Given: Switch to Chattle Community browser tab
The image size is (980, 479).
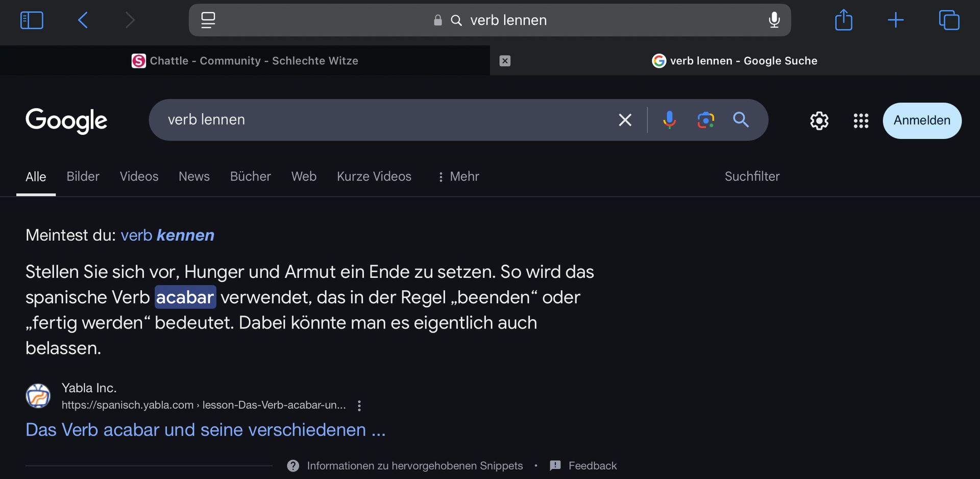Looking at the screenshot, I should (x=245, y=61).
